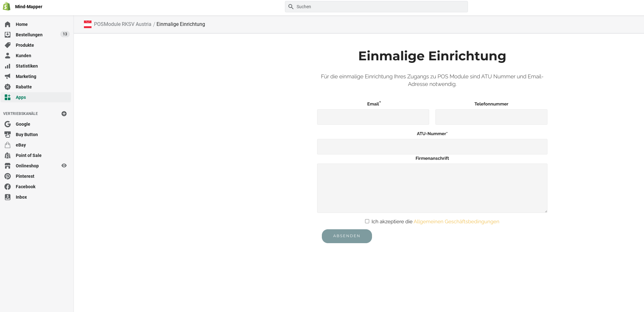Screen dimensions: 644x312
Task: Click the Buy Button icon
Action: click(8, 135)
